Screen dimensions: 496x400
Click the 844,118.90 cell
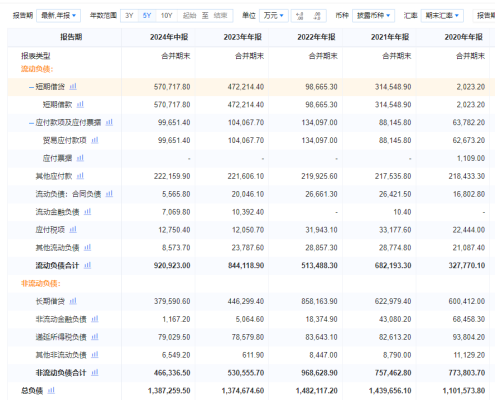(246, 266)
